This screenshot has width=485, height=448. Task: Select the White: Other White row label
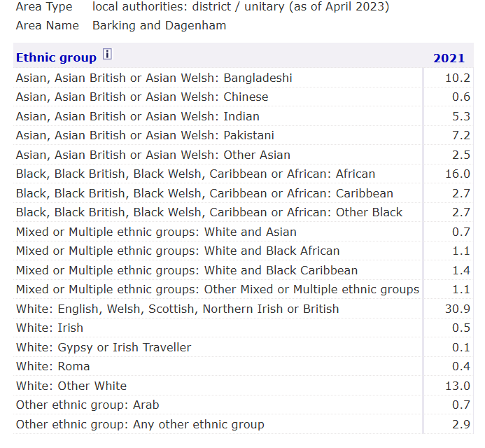point(71,386)
